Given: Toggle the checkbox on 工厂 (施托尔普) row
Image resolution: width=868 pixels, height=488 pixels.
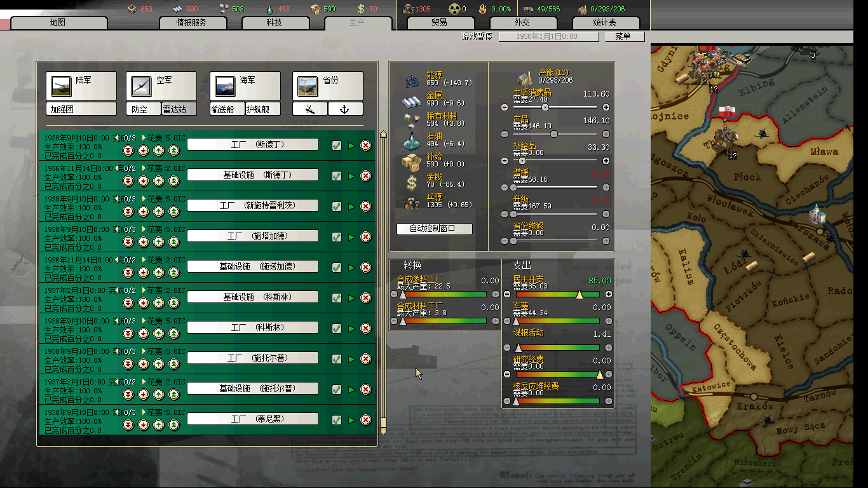Looking at the screenshot, I should (337, 359).
